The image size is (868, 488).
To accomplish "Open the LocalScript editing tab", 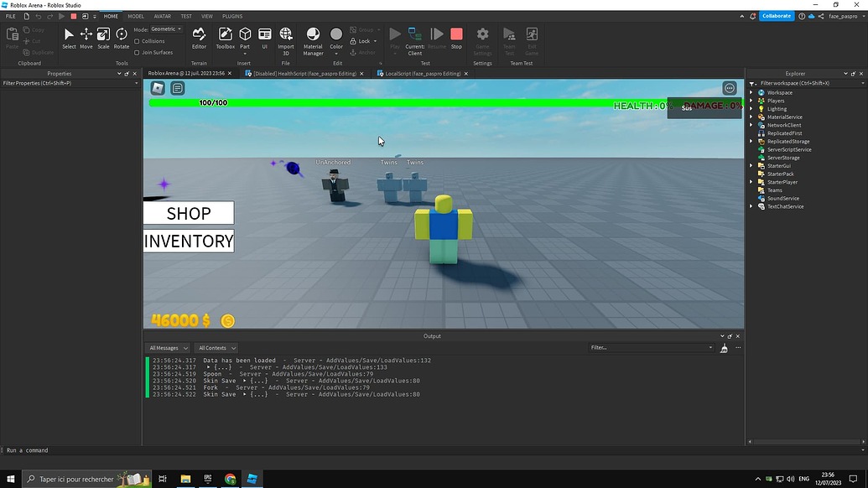I will point(419,74).
